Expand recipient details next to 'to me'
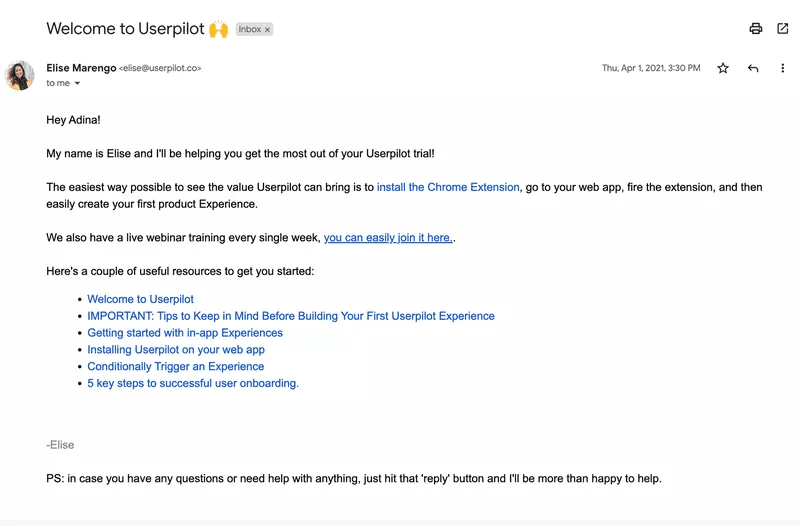This screenshot has height=526, width=800. tap(77, 84)
